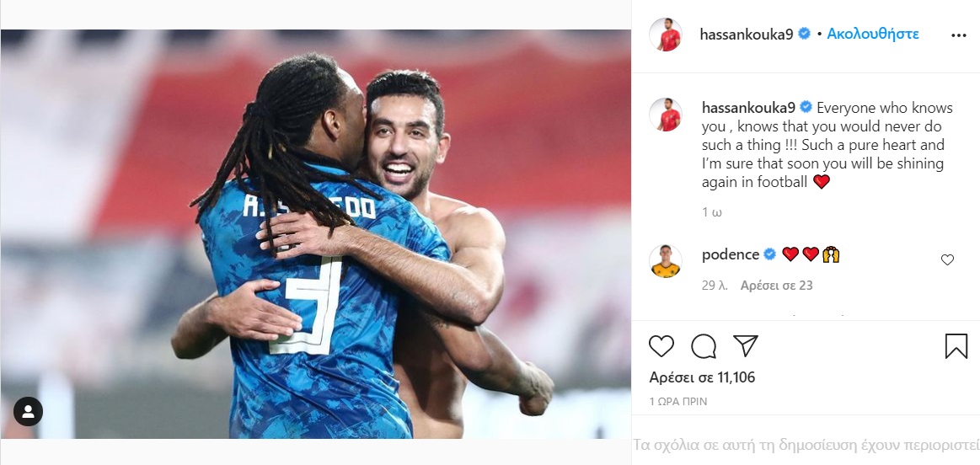This screenshot has height=465, width=980.
Task: Like podence's comment heart
Action: coord(947,260)
